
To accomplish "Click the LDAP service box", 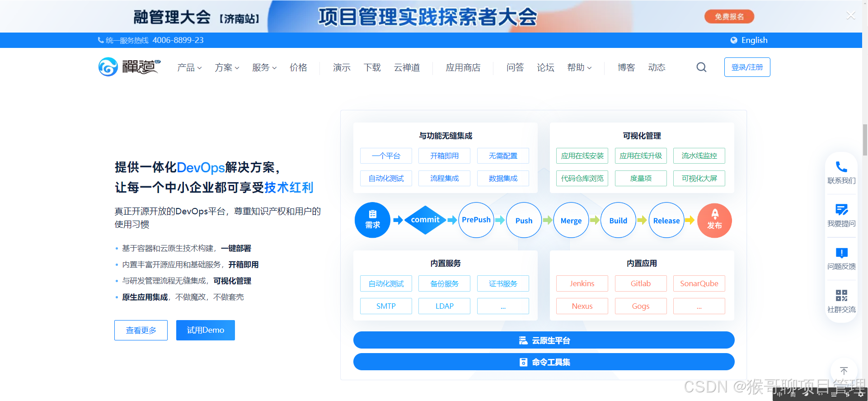I will tap(445, 306).
